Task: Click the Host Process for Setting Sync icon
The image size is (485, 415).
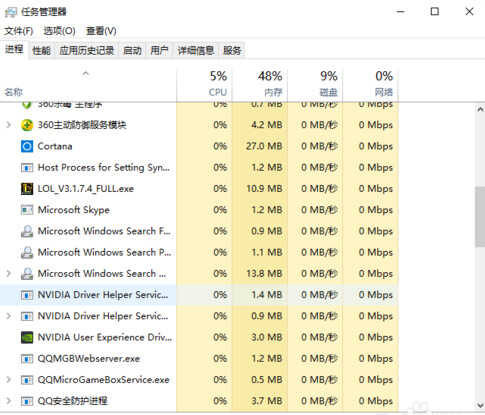Action: [x=27, y=167]
